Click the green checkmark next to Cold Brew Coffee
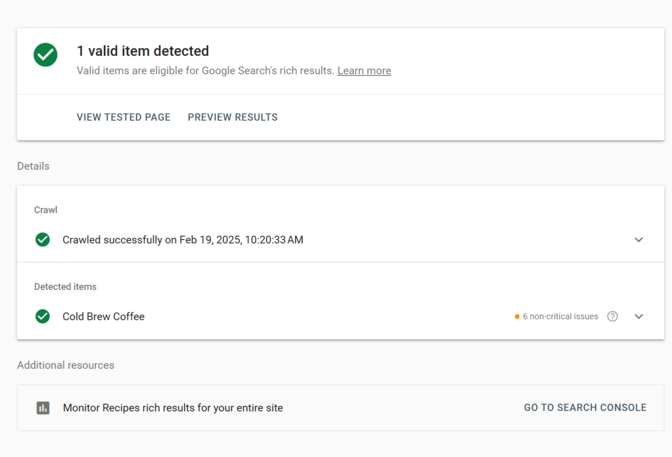Screen dimensions: 672x457 [43, 317]
